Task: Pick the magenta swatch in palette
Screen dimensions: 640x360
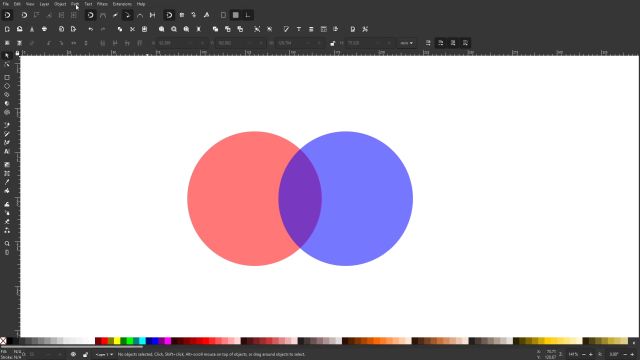Action: pos(168,341)
